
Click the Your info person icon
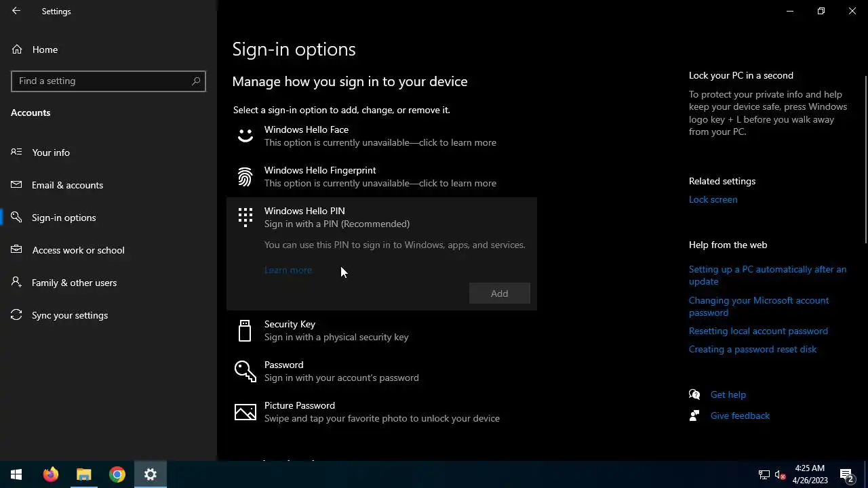pos(16,152)
